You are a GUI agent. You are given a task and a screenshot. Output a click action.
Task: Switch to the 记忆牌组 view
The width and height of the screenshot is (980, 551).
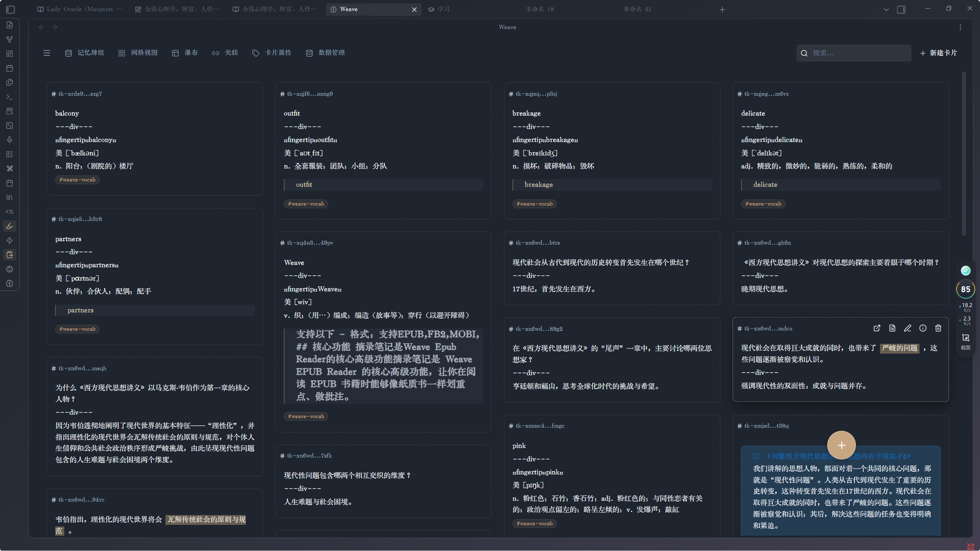coord(85,53)
